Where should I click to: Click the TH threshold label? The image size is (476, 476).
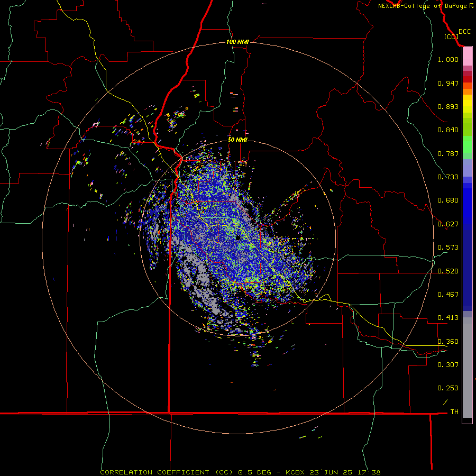[x=454, y=412]
